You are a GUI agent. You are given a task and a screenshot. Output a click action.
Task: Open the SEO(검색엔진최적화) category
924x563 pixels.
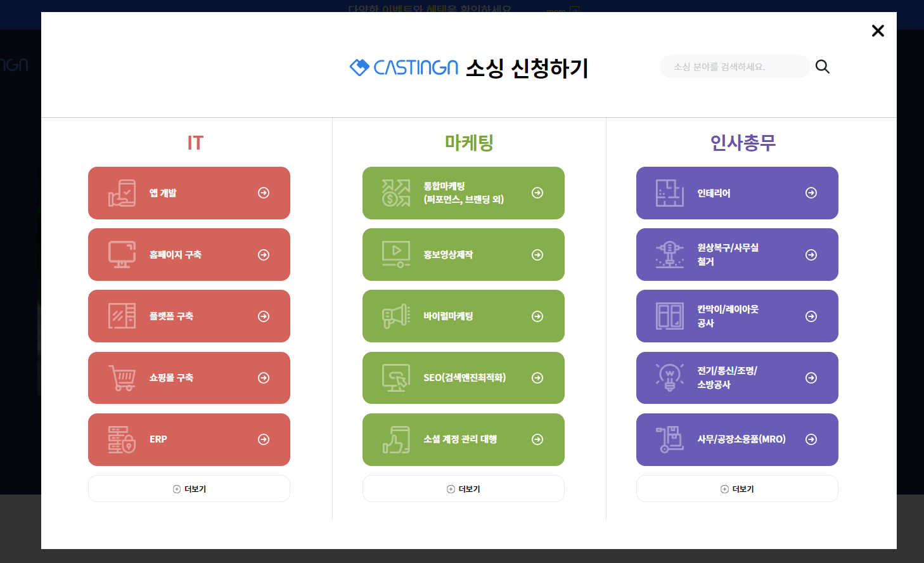coord(463,378)
